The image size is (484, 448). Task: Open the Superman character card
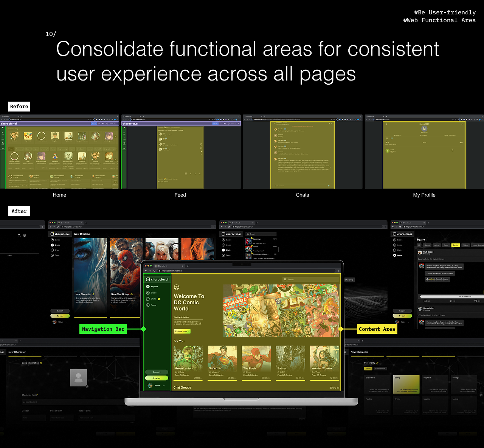click(222, 362)
